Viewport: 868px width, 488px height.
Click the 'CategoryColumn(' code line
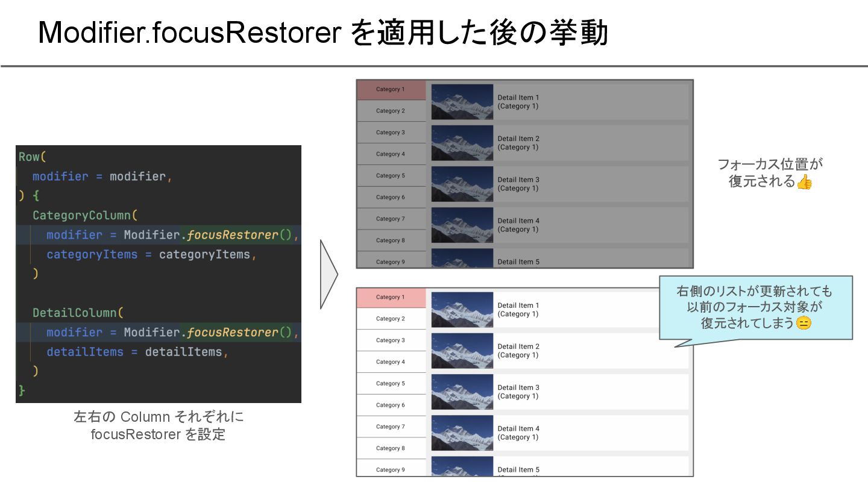[x=86, y=215]
